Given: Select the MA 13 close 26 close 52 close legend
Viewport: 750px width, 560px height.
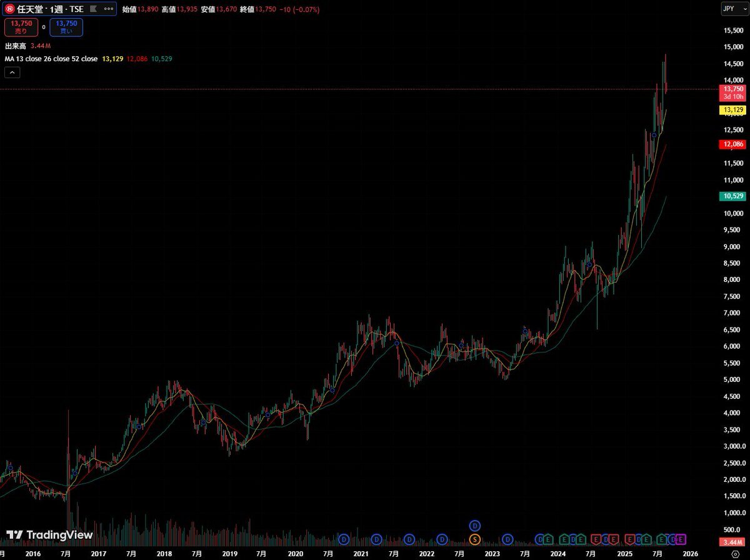Looking at the screenshot, I should (x=51, y=59).
